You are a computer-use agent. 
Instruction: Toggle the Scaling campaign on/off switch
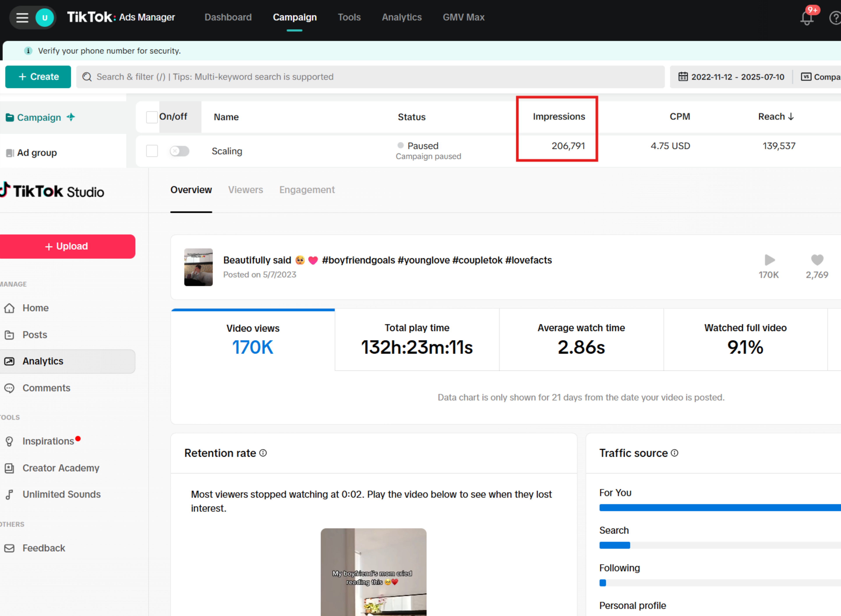[179, 151]
